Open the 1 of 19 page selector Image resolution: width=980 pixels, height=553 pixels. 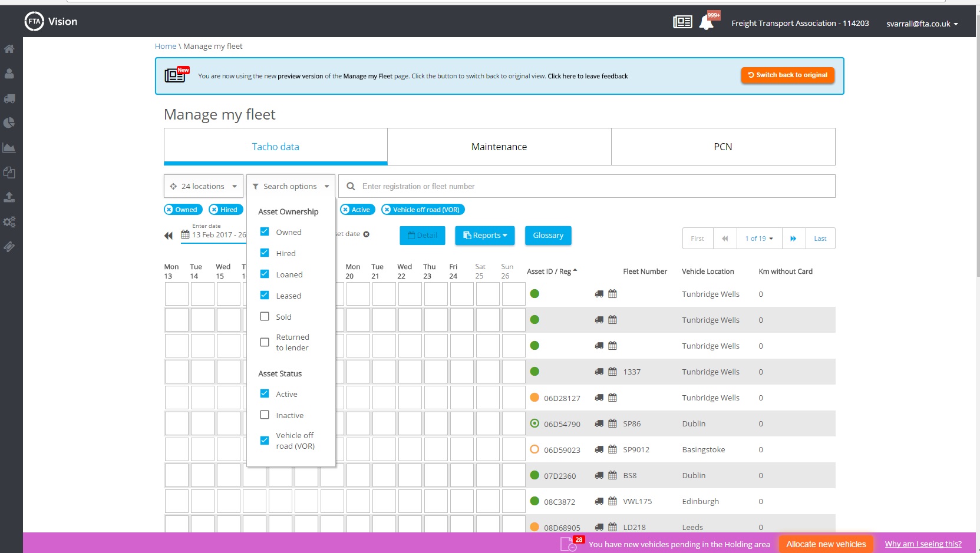click(x=759, y=239)
